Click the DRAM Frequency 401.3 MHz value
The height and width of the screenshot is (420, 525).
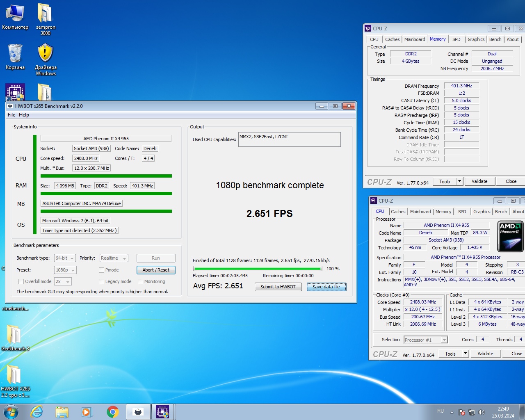(461, 86)
